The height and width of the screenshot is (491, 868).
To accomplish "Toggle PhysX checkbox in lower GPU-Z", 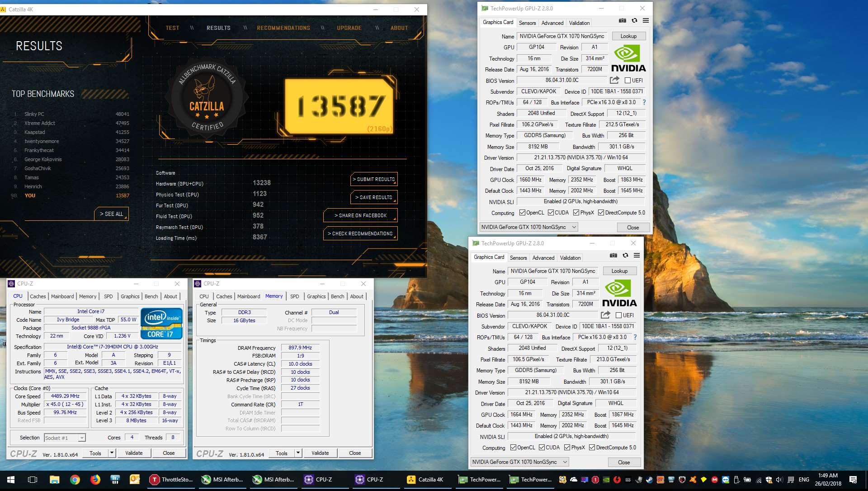I will click(567, 448).
